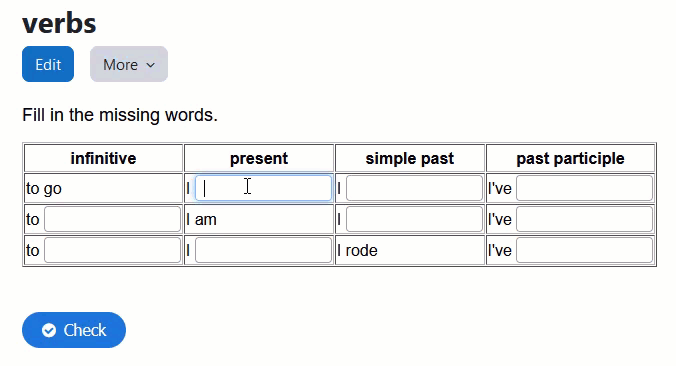The height and width of the screenshot is (366, 676).
Task: Focus the past participle field in the I am row
Action: pyautogui.click(x=585, y=219)
